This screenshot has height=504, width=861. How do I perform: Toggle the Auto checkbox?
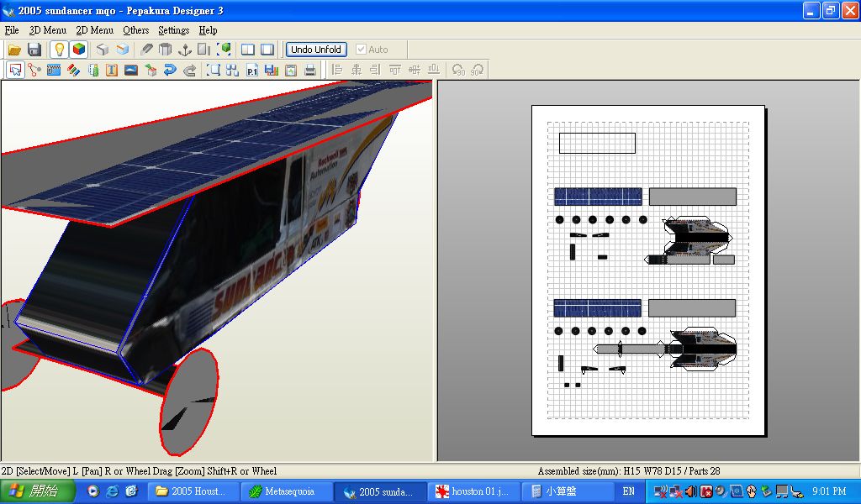pos(362,50)
